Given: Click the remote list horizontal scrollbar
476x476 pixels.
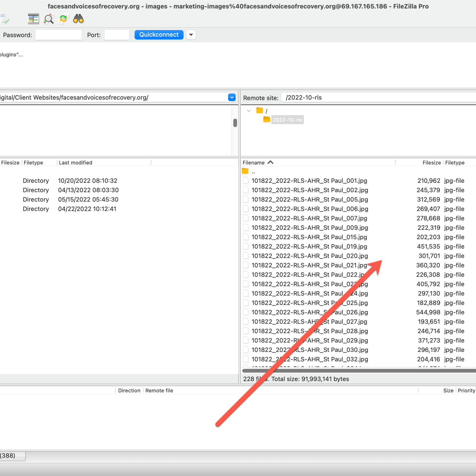Looking at the screenshot, I should (x=357, y=371).
